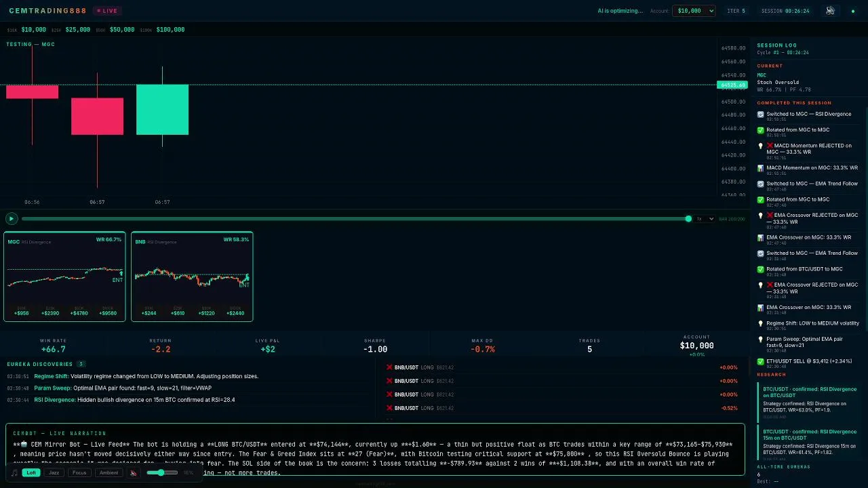This screenshot has height=488, width=868.
Task: Click bulb icon for Param Sweep log entry
Action: pos(760,340)
